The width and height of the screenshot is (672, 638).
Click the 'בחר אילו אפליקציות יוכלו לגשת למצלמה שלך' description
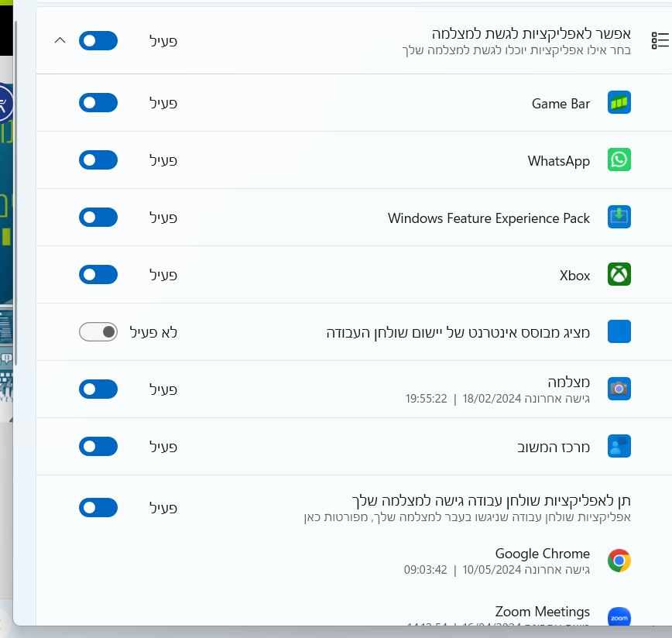pyautogui.click(x=516, y=50)
